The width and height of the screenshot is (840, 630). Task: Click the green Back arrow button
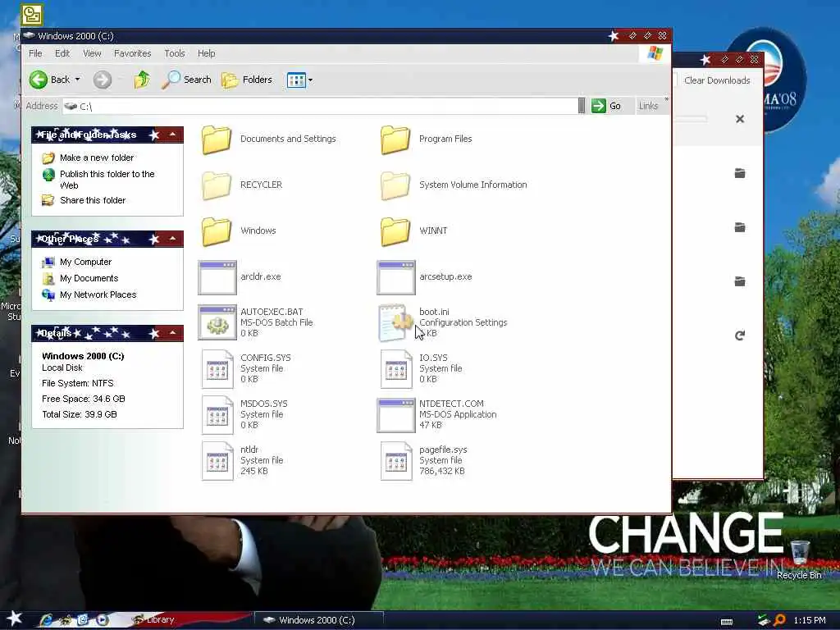pos(39,80)
